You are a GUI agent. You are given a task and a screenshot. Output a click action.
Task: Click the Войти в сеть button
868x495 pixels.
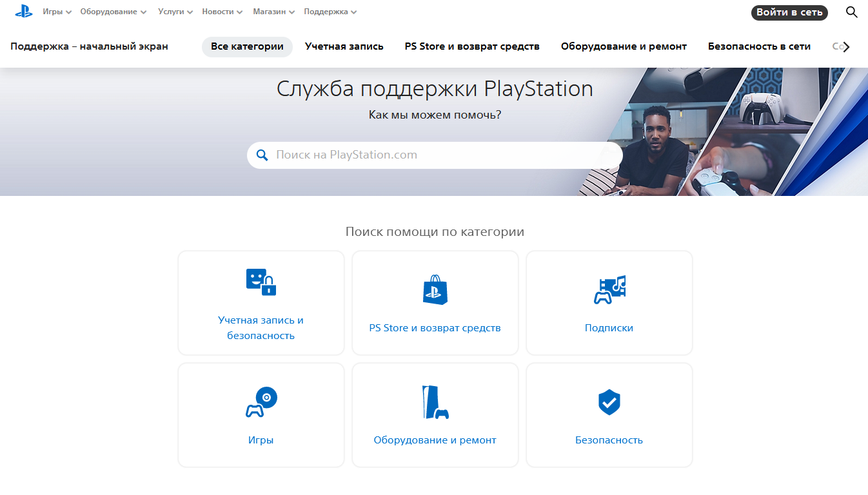[789, 12]
